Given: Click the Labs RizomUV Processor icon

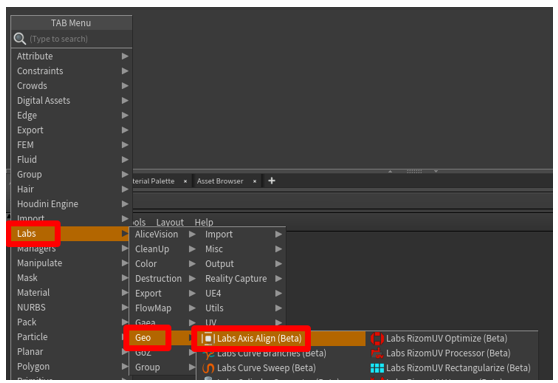Looking at the screenshot, I should [377, 353].
